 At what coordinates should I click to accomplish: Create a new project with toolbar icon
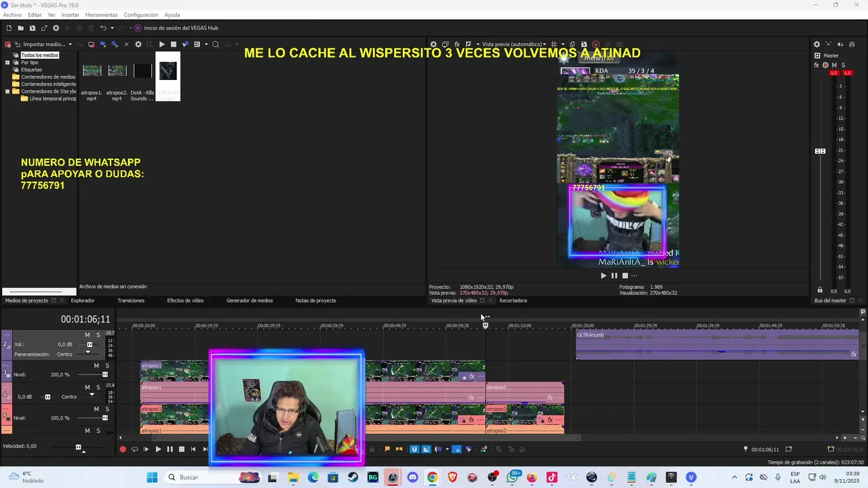[9, 28]
